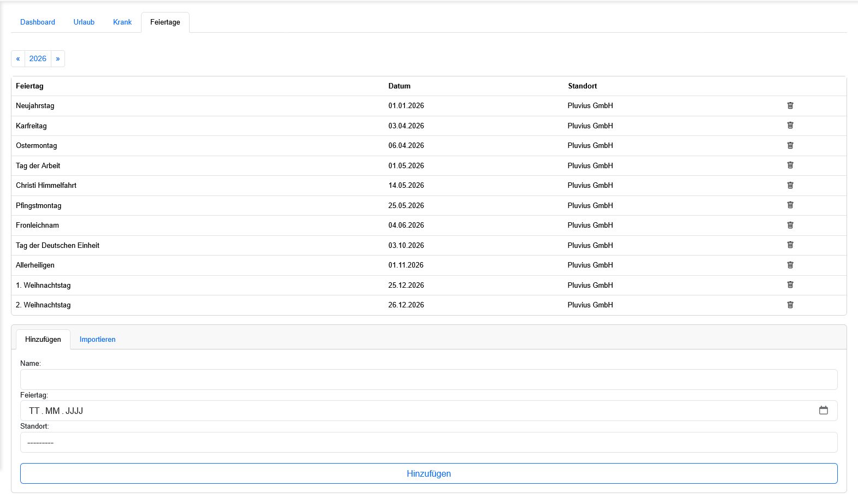Go to the Dashboard tab
The image size is (858, 504).
pos(38,22)
